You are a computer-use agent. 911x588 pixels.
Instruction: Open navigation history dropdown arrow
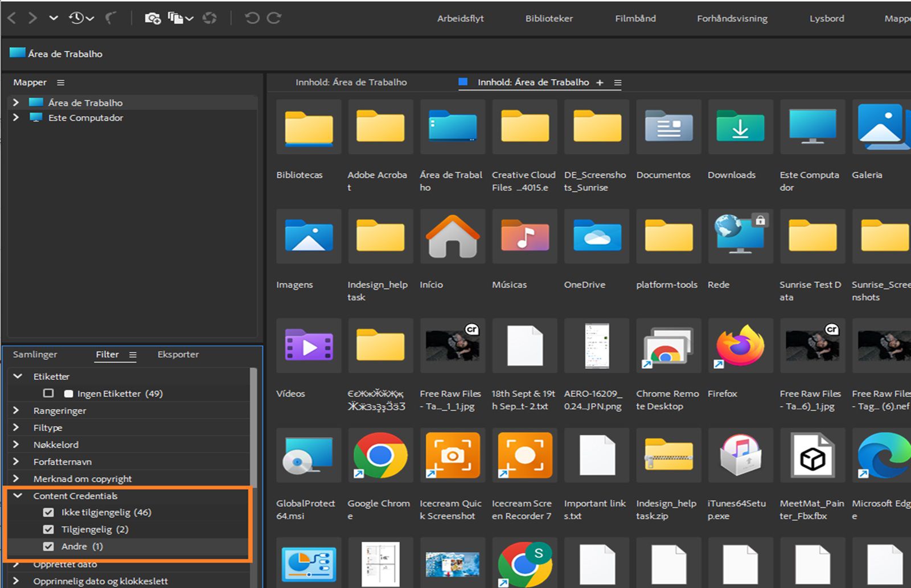click(x=54, y=18)
